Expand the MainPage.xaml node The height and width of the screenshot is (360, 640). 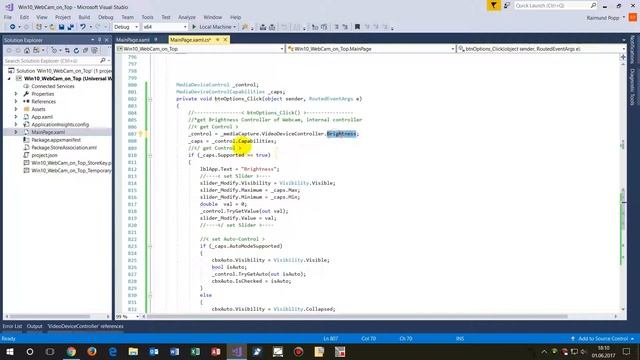coord(16,132)
